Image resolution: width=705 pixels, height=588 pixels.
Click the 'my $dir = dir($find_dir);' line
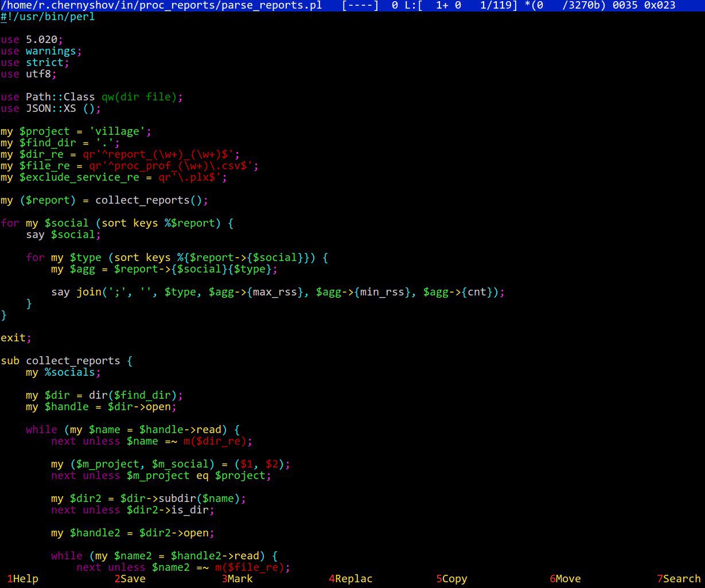pyautogui.click(x=104, y=395)
